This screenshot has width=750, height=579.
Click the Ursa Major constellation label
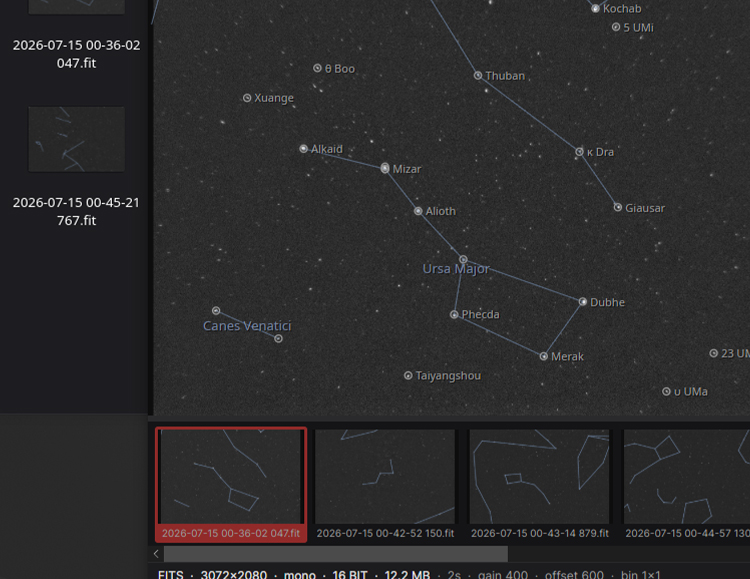[x=456, y=269]
